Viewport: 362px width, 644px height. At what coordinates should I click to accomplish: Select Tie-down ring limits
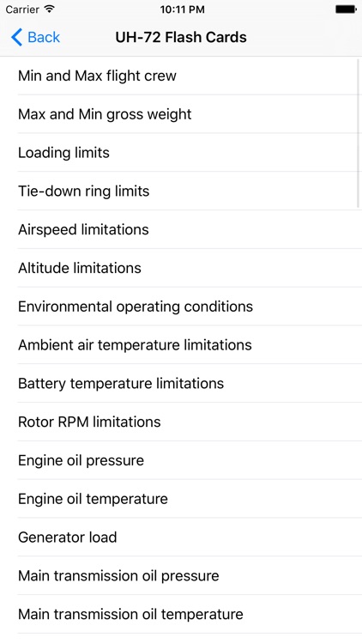pyautogui.click(x=181, y=191)
